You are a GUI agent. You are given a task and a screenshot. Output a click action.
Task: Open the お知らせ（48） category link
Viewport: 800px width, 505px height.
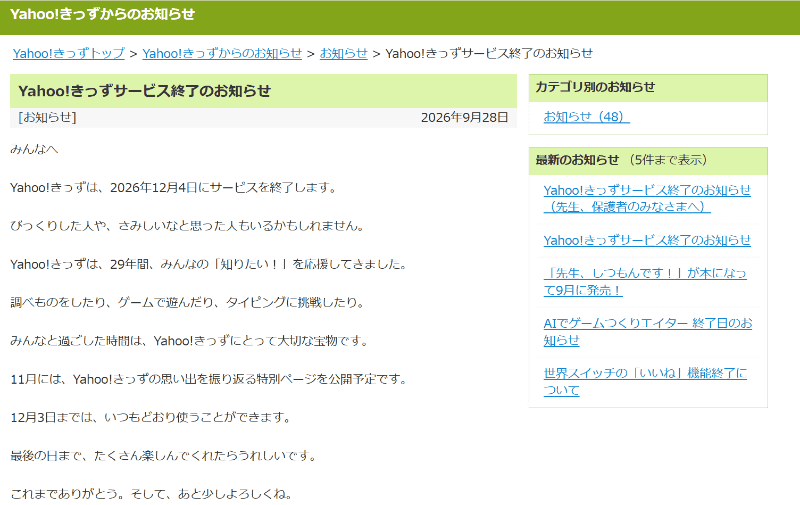tap(586, 117)
